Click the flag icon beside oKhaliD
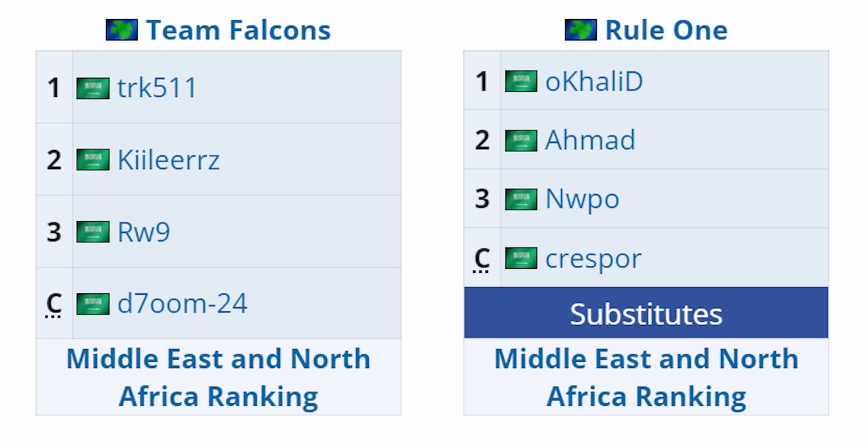 [x=521, y=81]
